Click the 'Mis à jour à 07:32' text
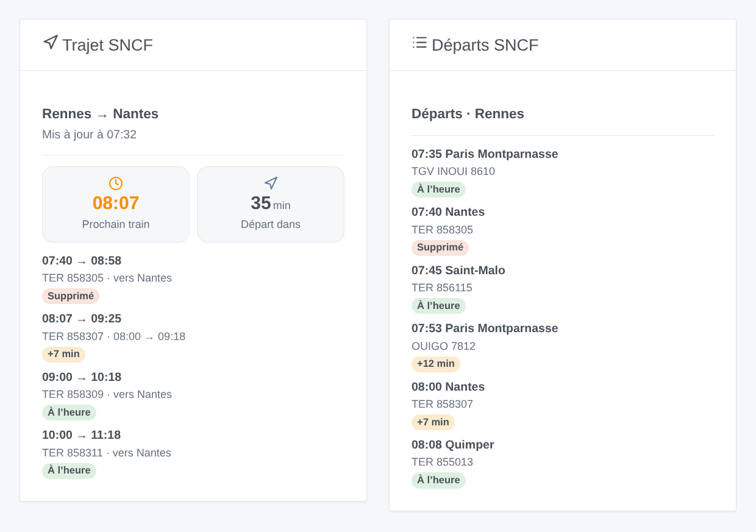Screen dimensions: 756x532 [89, 135]
